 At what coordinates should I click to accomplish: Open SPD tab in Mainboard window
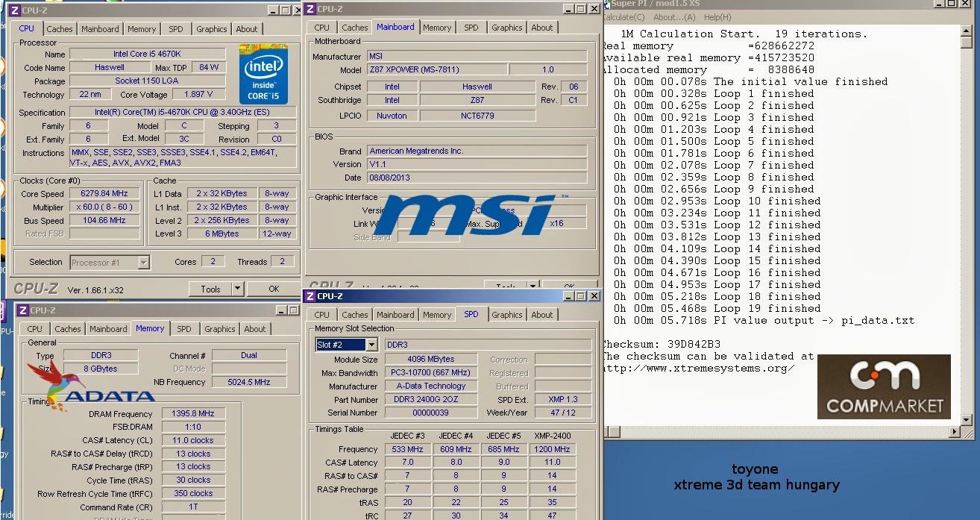point(471,28)
